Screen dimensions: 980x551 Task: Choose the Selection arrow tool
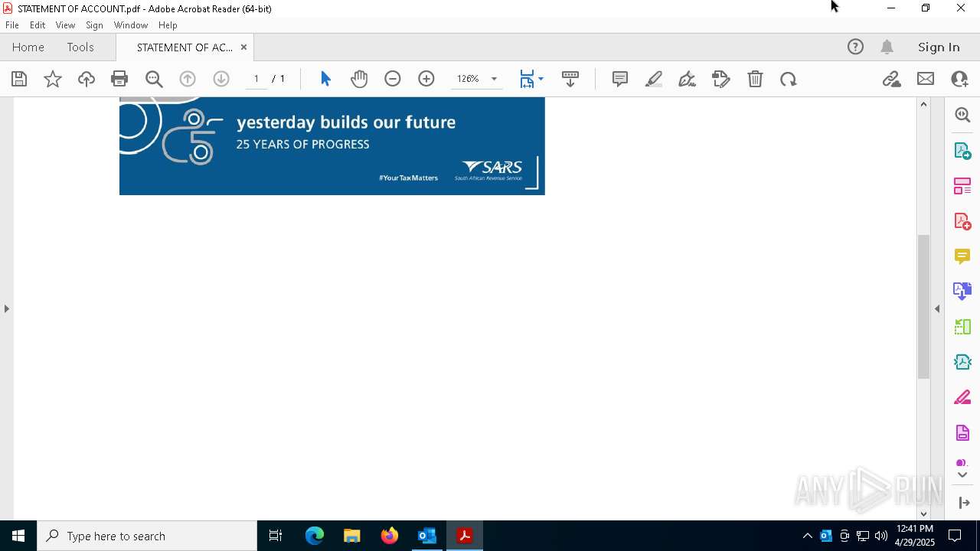click(325, 79)
